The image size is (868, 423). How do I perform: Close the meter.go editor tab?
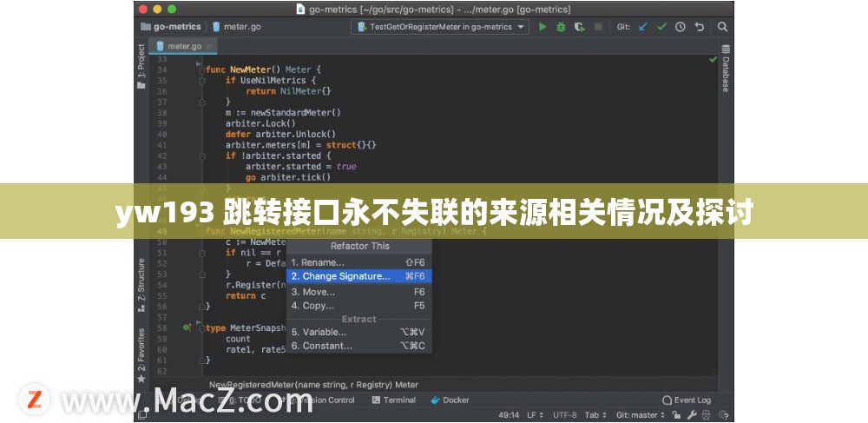tap(208, 47)
